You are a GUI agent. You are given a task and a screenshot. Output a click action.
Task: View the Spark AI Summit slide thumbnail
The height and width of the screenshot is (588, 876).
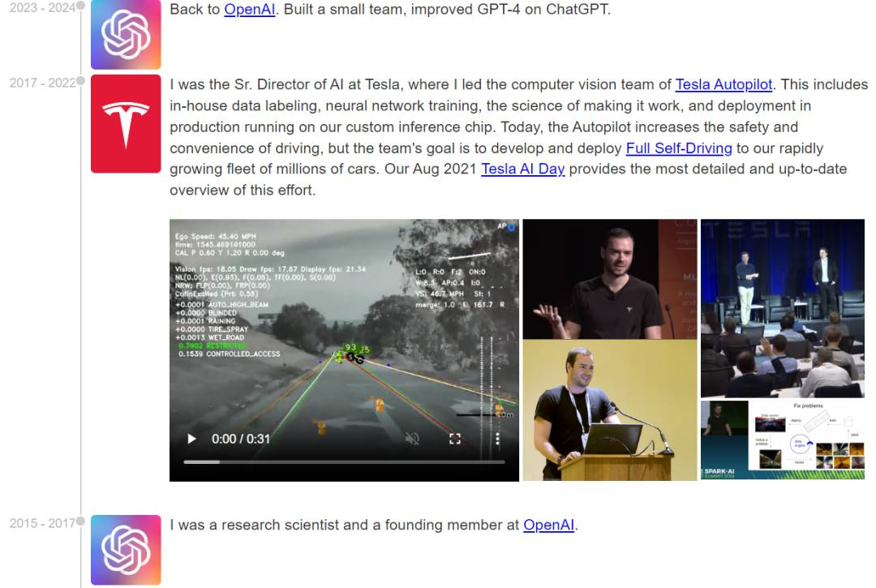click(783, 440)
